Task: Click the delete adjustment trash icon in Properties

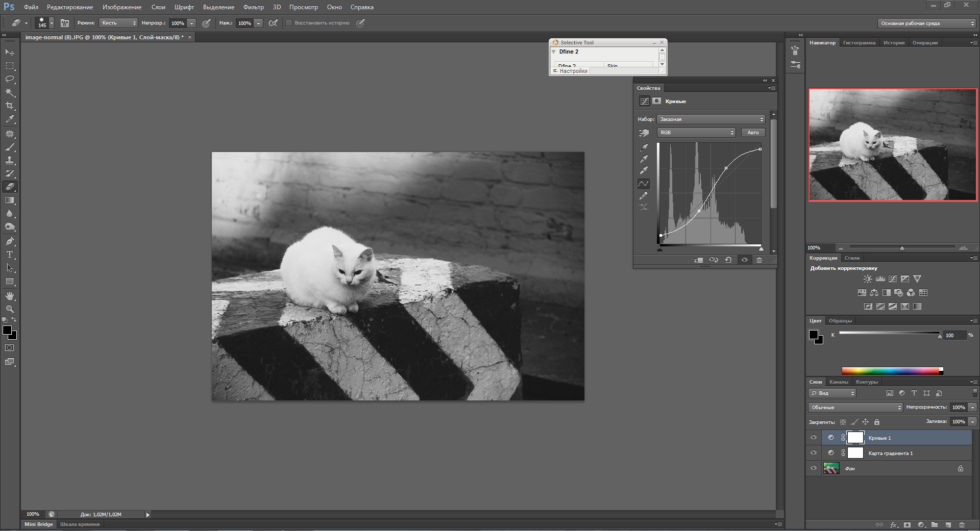Action: [759, 260]
